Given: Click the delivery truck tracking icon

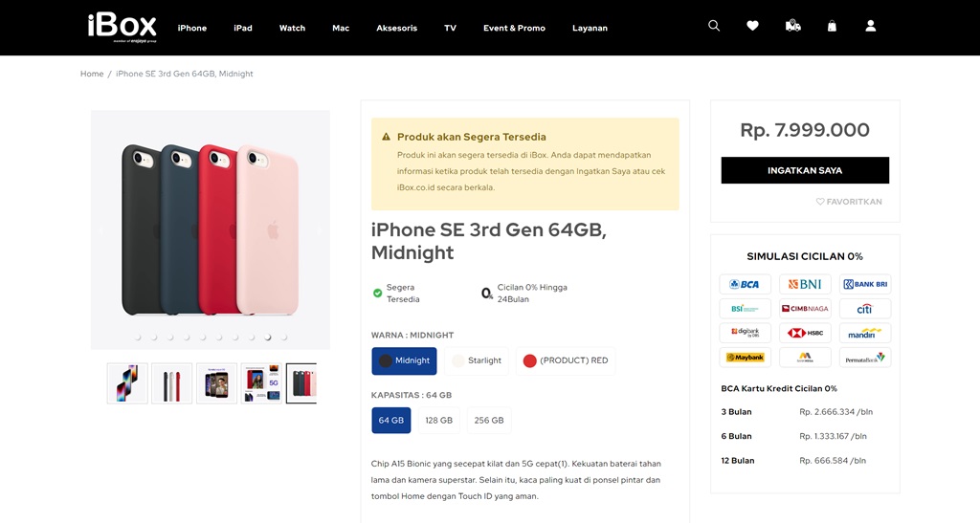Looking at the screenshot, I should tap(792, 26).
